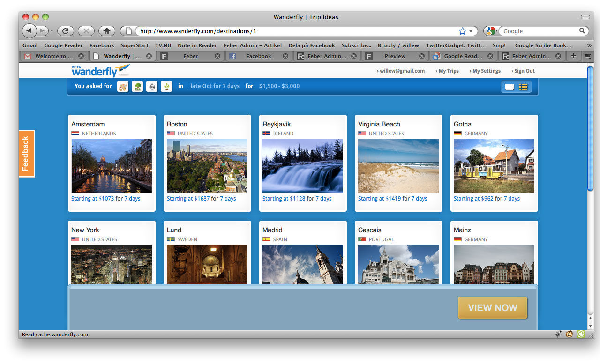This screenshot has width=600, height=364.
Task: Switch to grid view layout
Action: 523,87
